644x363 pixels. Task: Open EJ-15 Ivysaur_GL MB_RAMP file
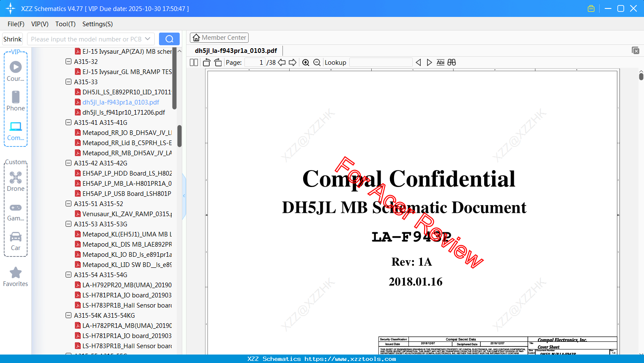(123, 71)
